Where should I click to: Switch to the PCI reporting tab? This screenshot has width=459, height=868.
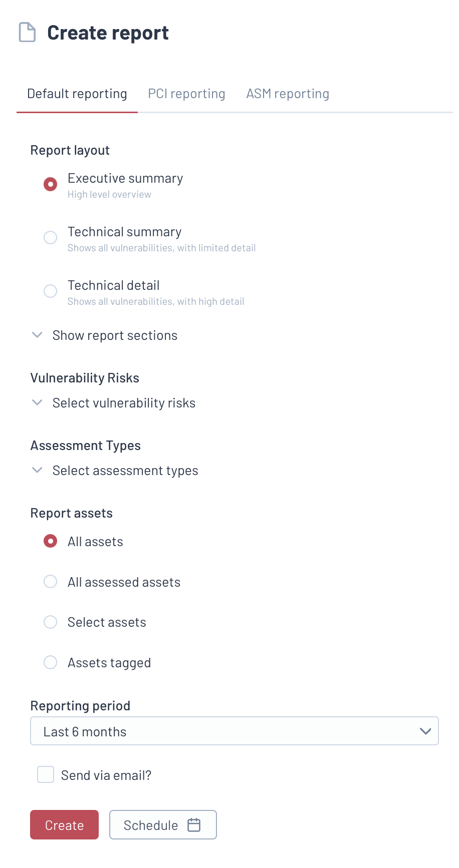[186, 94]
